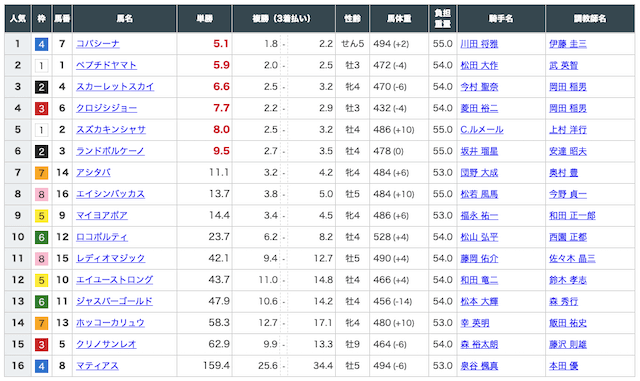Open horse link マティアス
Screen dimensions: 640x381
tap(97, 365)
